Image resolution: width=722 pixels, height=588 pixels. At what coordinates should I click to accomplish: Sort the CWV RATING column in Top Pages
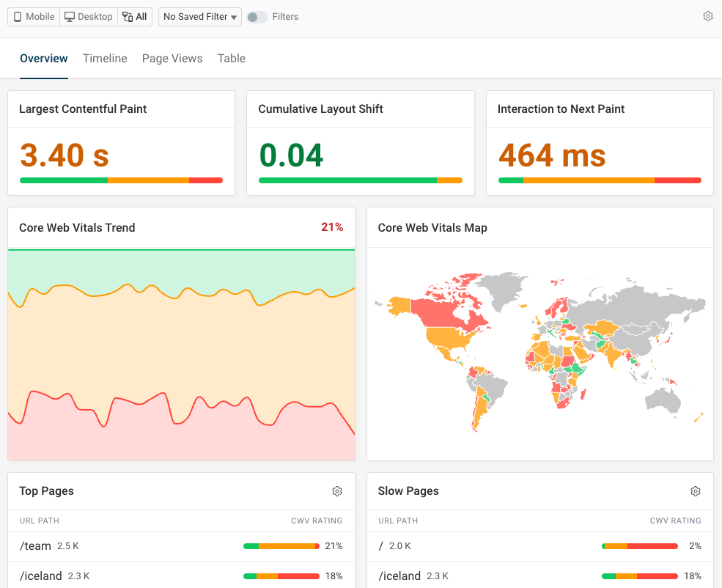coord(317,521)
